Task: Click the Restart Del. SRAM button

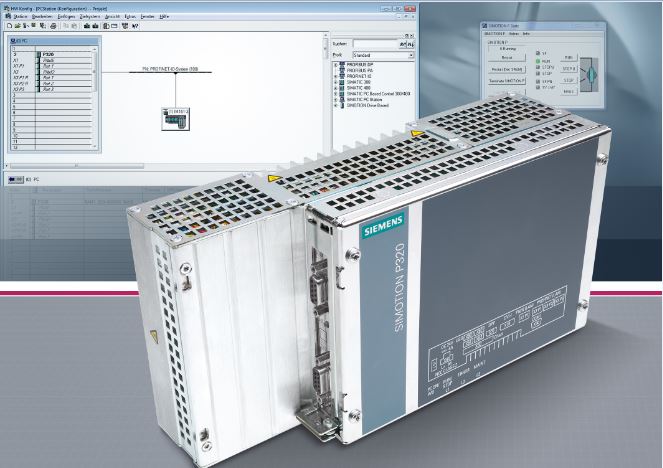Action: [x=507, y=69]
